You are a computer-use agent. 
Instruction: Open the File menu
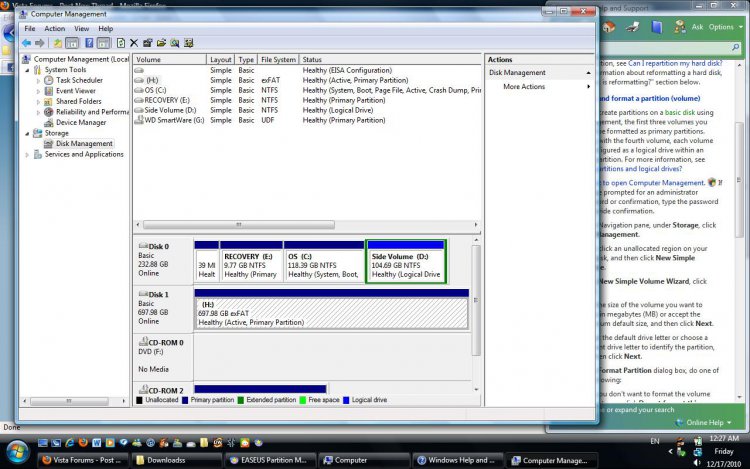coord(30,29)
